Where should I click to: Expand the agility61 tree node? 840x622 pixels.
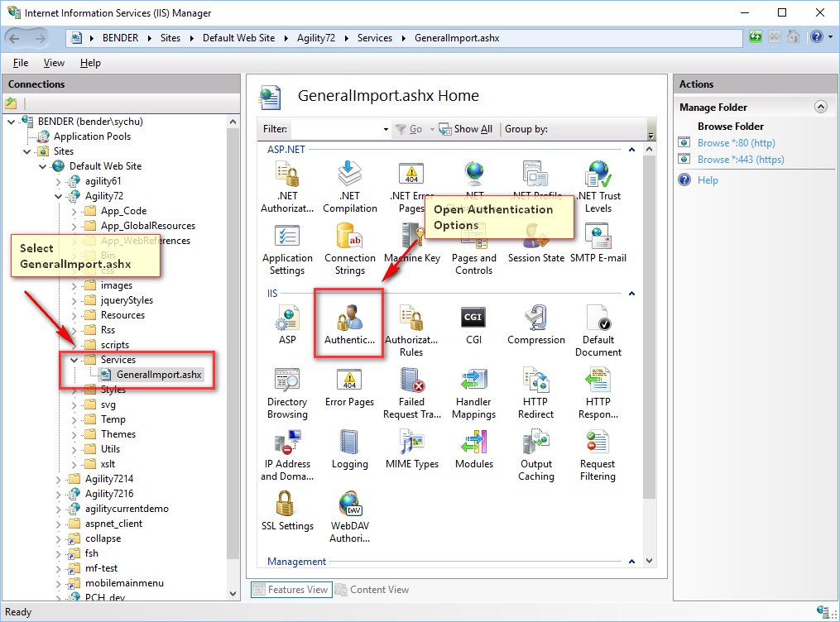click(59, 181)
